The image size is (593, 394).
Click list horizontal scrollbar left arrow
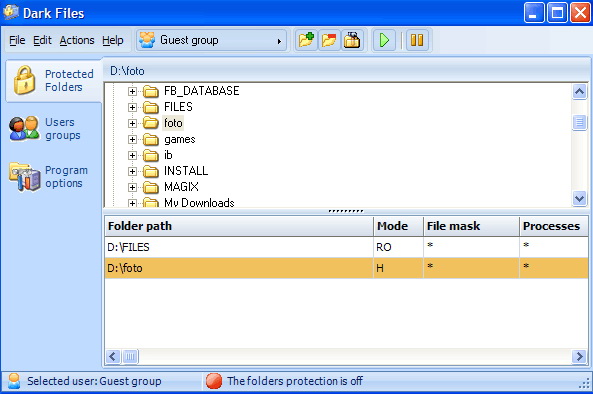point(113,356)
